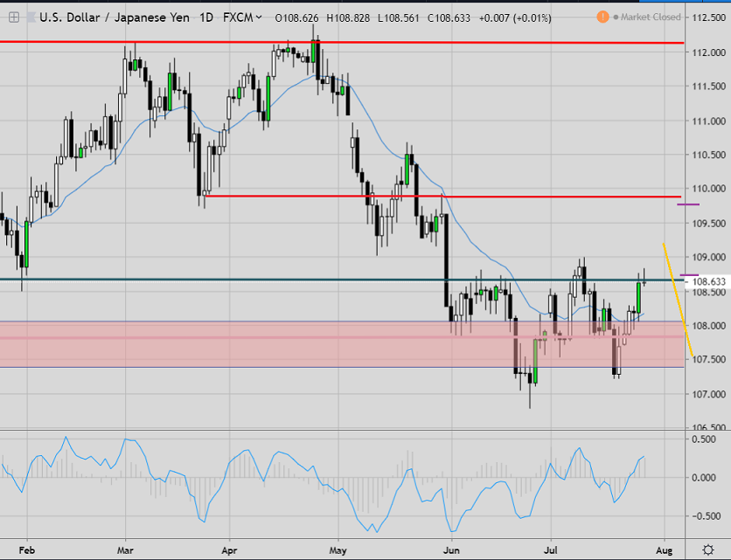The image size is (731, 560).
Task: Click the Apr label on time axis
Action: coord(229,550)
